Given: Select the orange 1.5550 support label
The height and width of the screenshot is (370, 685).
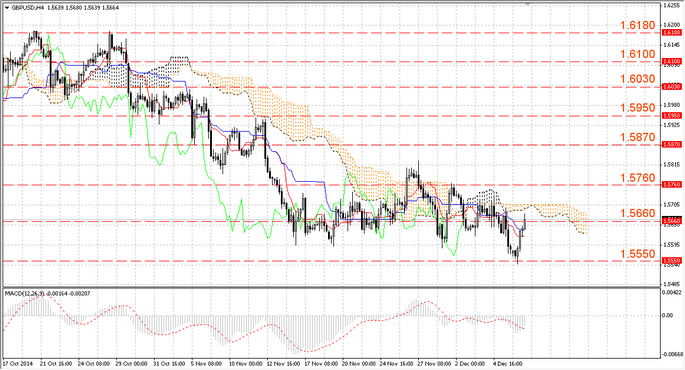Looking at the screenshot, I should point(638,254).
